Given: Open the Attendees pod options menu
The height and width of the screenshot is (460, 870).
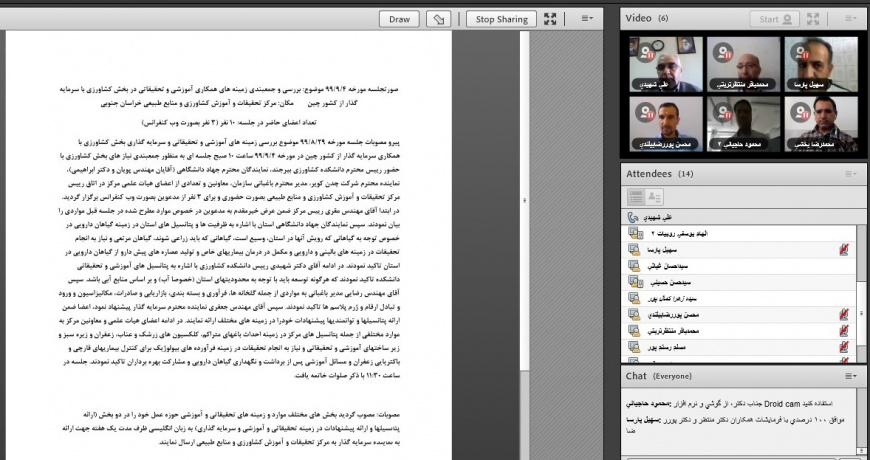Looking at the screenshot, I should pyautogui.click(x=851, y=174).
